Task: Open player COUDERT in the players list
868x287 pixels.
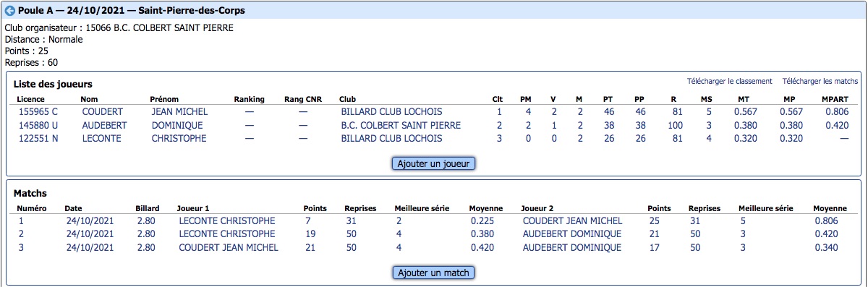Action: tap(103, 112)
